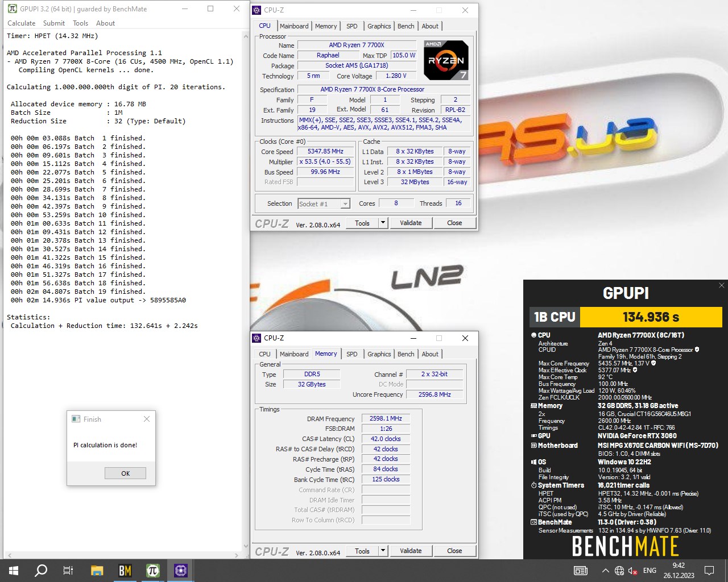The image size is (728, 582).
Task: Click Tools button in bottom CPU-Z window
Action: coord(362,551)
